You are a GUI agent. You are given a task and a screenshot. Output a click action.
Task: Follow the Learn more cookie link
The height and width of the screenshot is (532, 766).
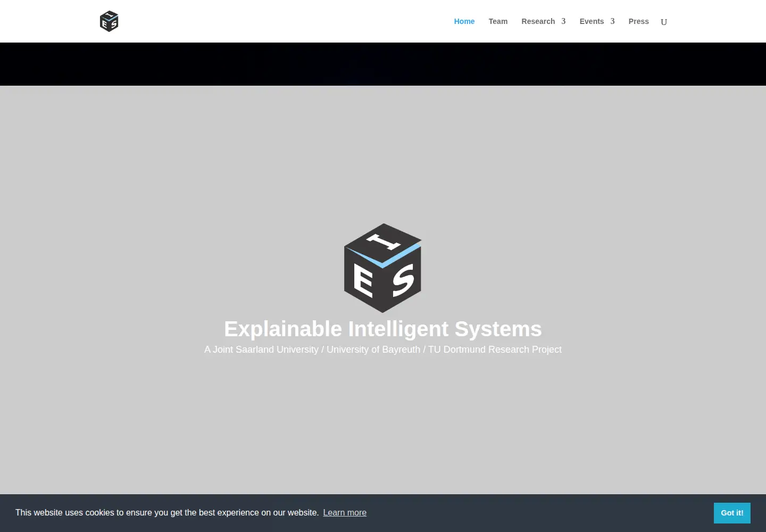point(345,512)
